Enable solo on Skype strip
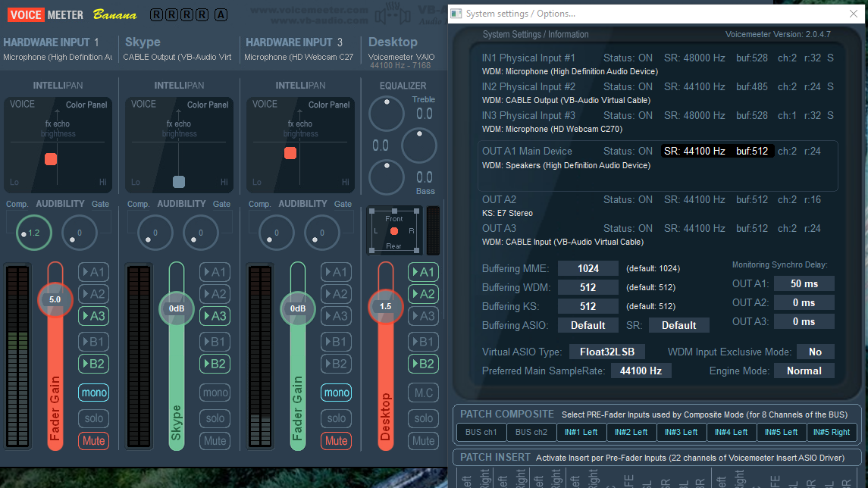This screenshot has width=868, height=488. (215, 418)
